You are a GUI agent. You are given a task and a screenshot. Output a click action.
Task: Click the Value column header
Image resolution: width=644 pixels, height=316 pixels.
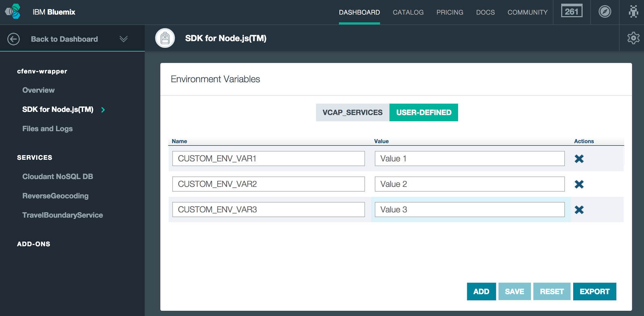click(x=381, y=141)
